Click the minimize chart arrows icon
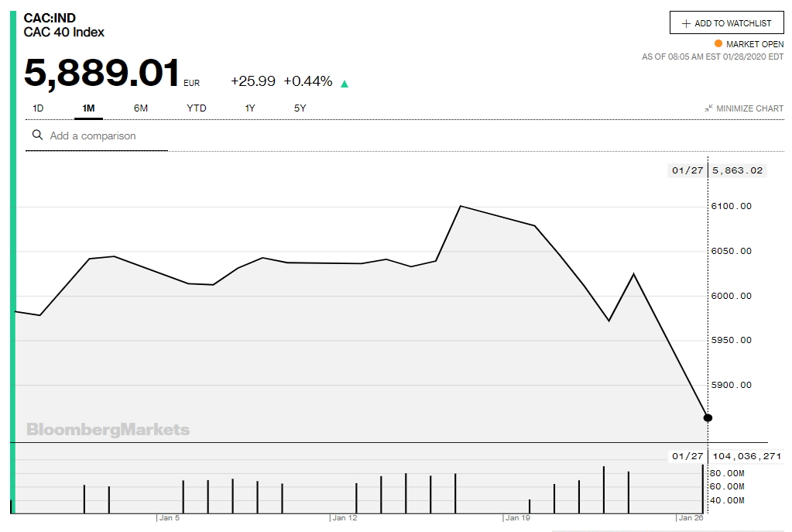 [708, 108]
